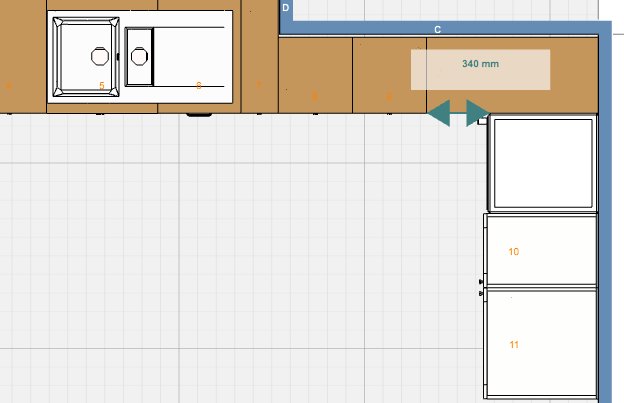Click the small half sink bowl

(x=139, y=57)
